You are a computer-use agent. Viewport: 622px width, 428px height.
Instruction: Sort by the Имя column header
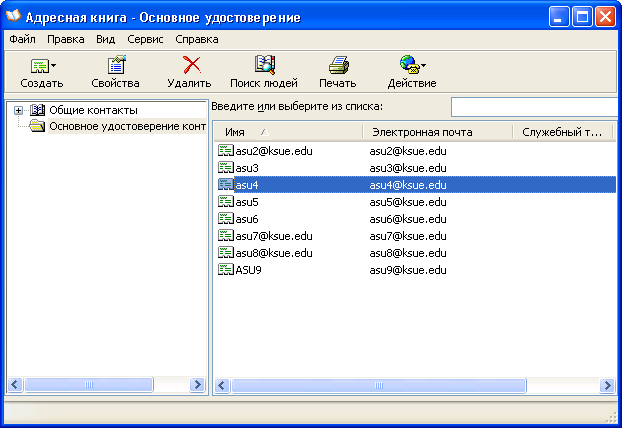(288, 132)
